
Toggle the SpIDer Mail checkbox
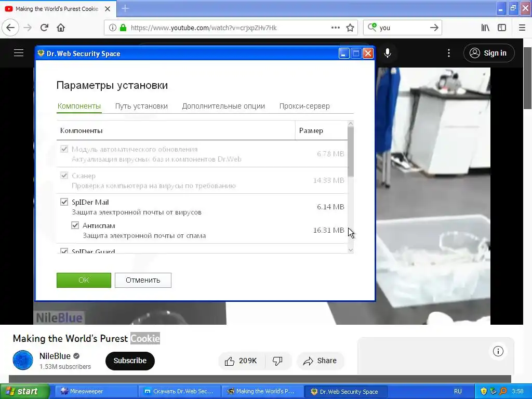(x=64, y=202)
